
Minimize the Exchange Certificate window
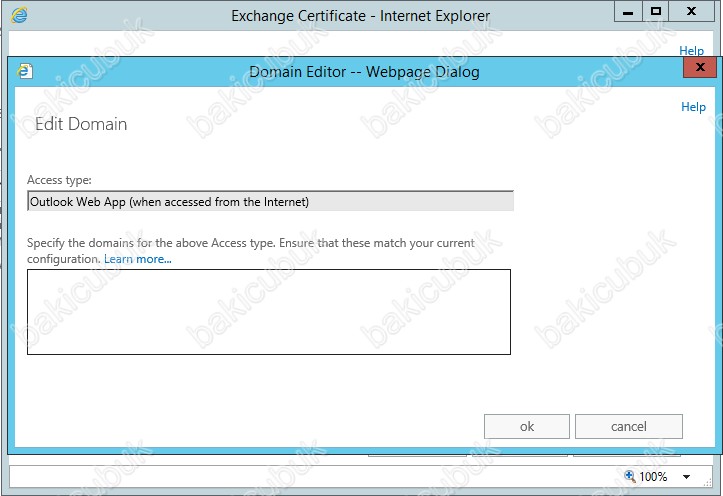coord(628,12)
